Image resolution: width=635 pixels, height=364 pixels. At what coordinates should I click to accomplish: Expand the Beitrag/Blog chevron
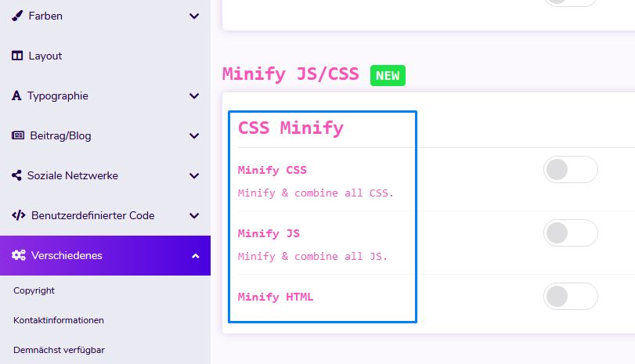(194, 135)
